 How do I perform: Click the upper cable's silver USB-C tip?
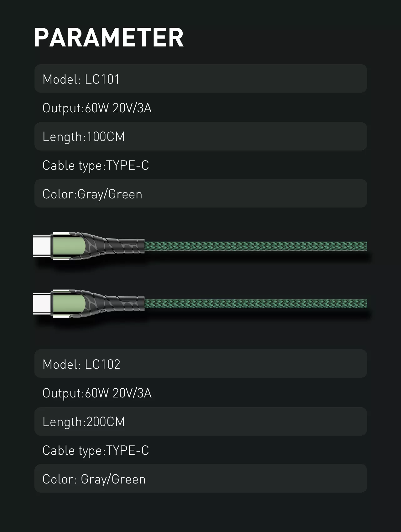coord(42,246)
